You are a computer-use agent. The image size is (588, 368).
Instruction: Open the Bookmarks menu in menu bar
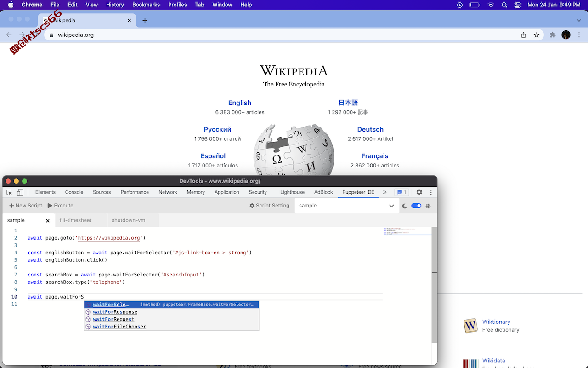(x=146, y=5)
